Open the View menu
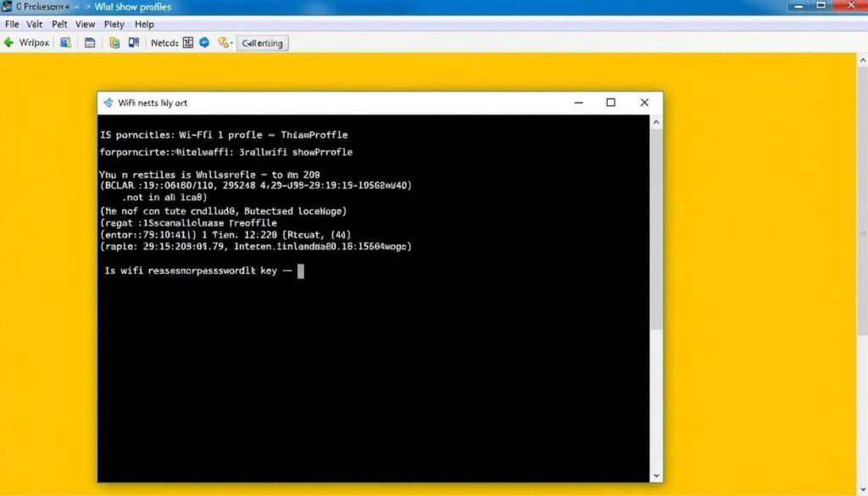 tap(85, 24)
